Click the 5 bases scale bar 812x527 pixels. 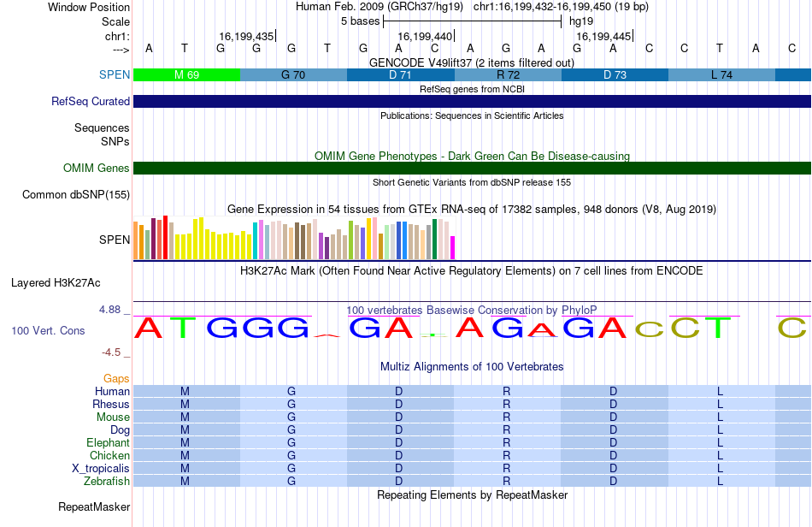coord(473,21)
